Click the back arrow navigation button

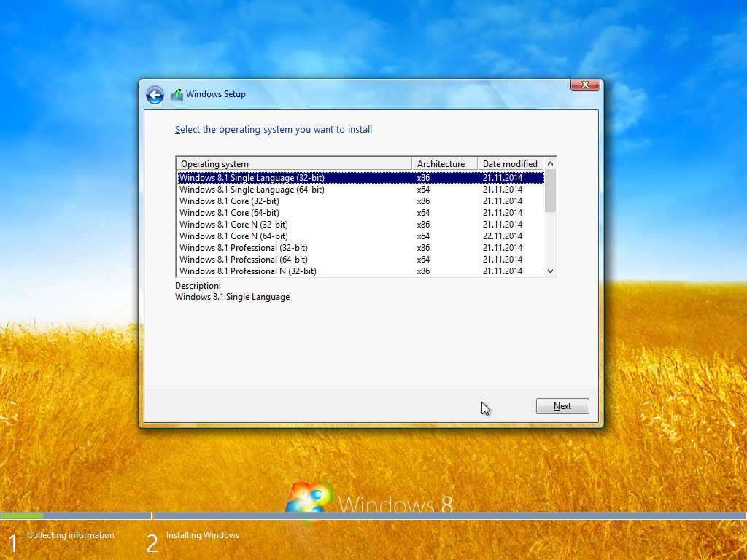click(x=155, y=95)
